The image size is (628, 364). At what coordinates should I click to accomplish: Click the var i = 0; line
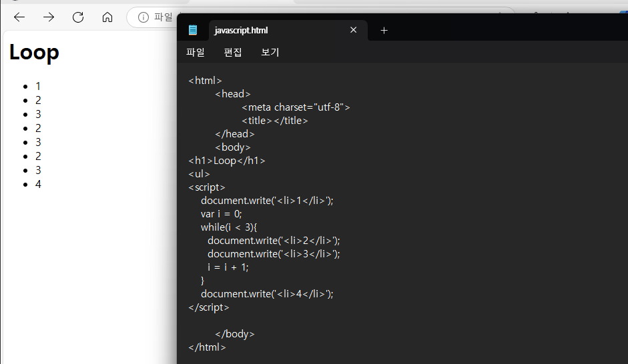(222, 214)
